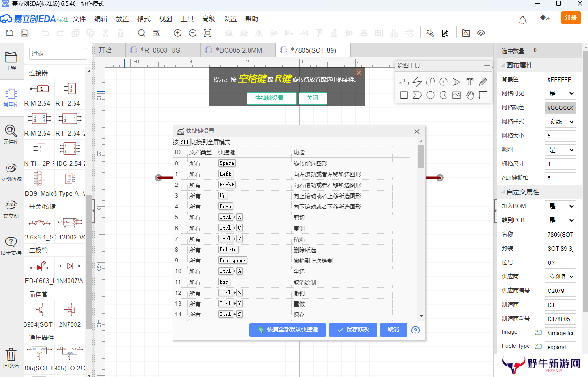Switch to the 开始 tab
This screenshot has height=377, width=588.
pyautogui.click(x=109, y=50)
